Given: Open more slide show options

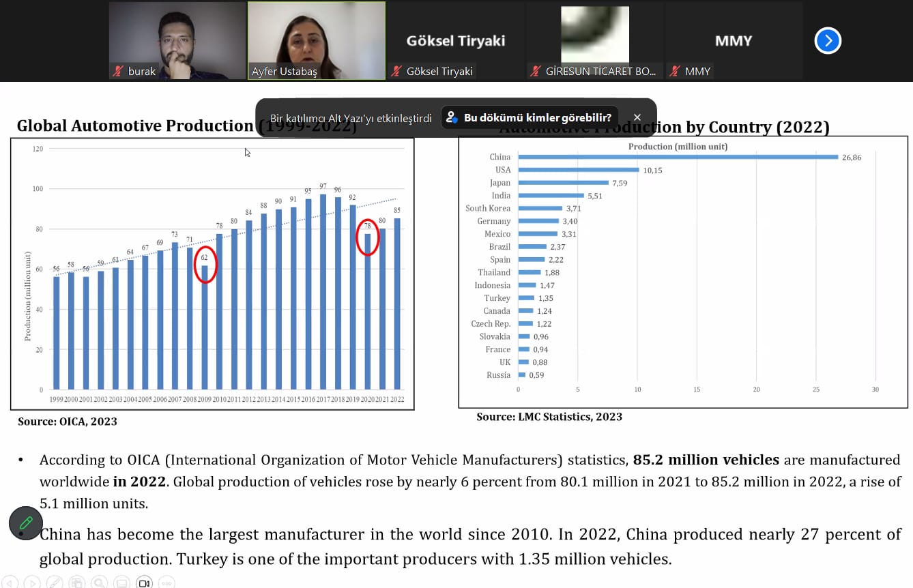Looking at the screenshot, I should click(166, 583).
